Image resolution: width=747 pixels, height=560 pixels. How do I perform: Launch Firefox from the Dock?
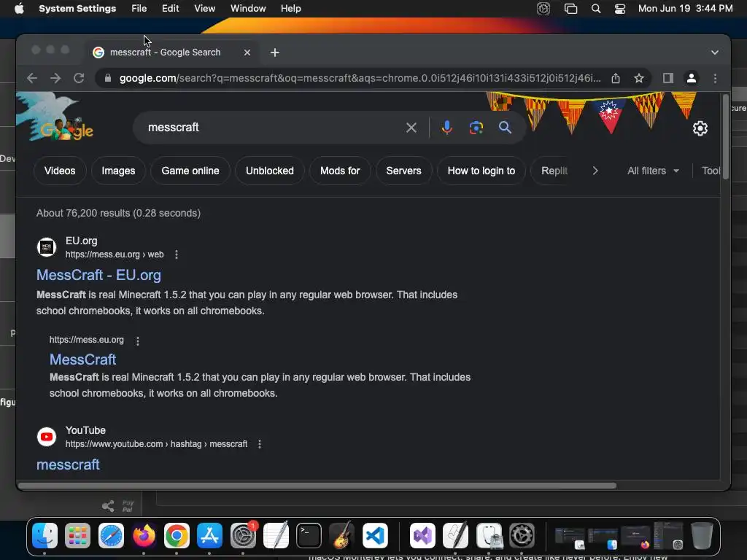pyautogui.click(x=144, y=536)
